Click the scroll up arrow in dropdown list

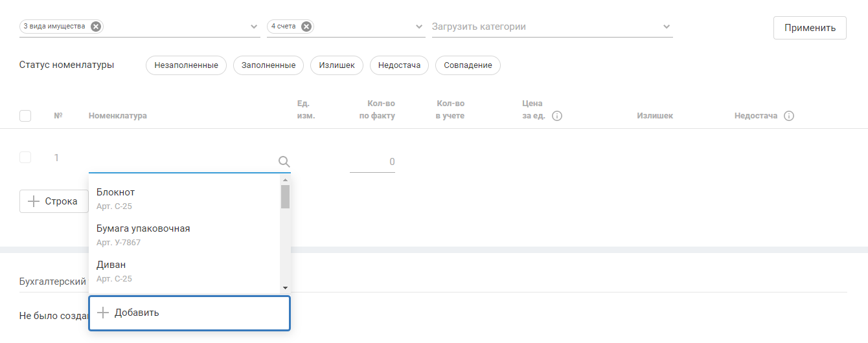[285, 179]
